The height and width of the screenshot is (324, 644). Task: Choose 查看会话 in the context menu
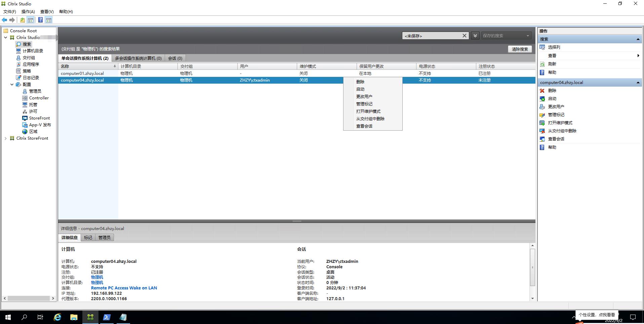click(x=373, y=126)
